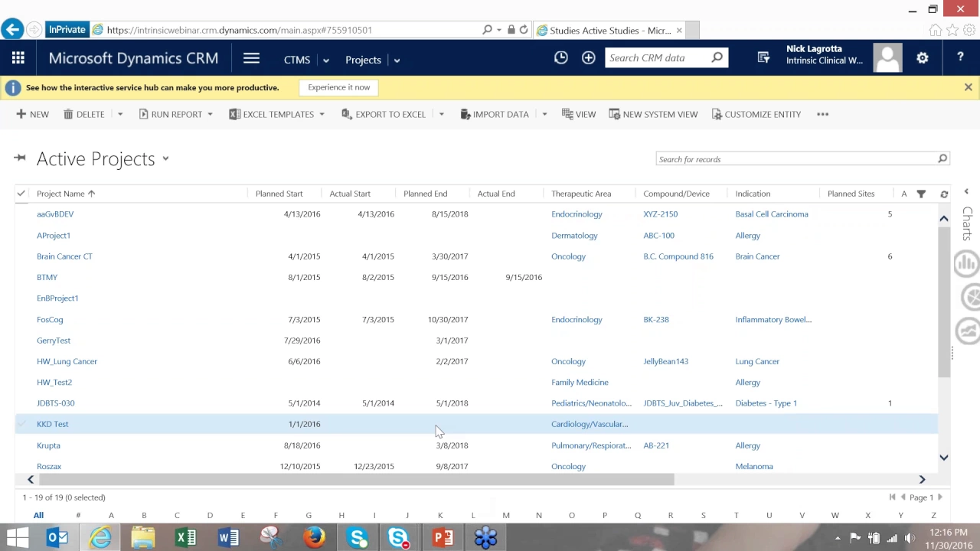Toggle the checkmark on the KKD Test row
The width and height of the screenshot is (980, 551).
pyautogui.click(x=21, y=424)
